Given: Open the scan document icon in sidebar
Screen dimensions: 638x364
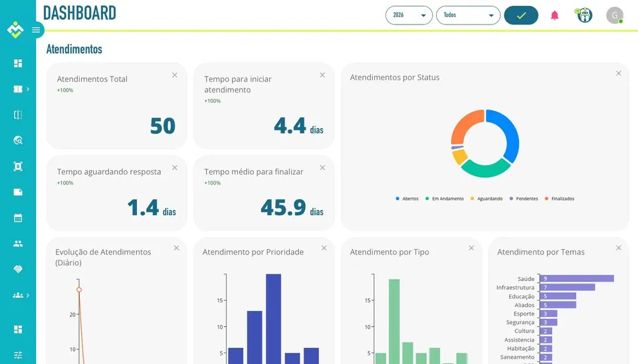Looking at the screenshot, I should [18, 166].
